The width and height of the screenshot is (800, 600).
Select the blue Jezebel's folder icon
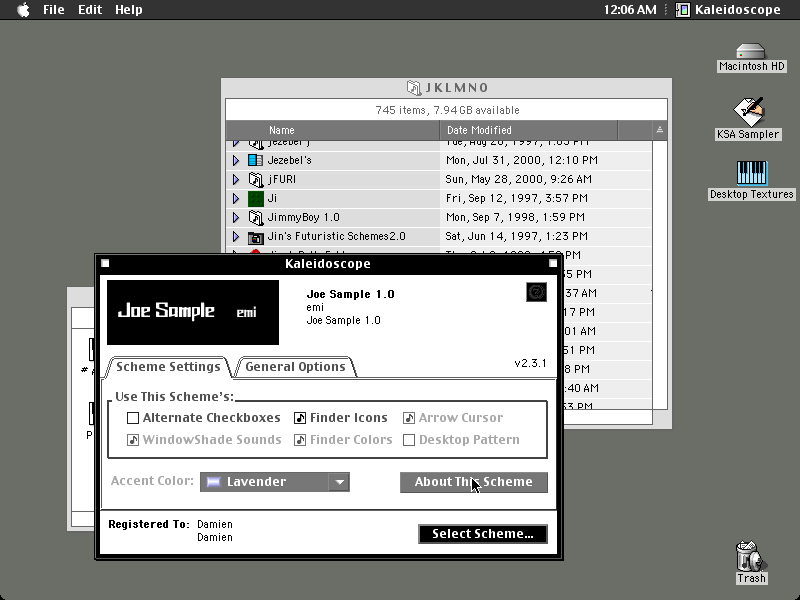point(256,160)
